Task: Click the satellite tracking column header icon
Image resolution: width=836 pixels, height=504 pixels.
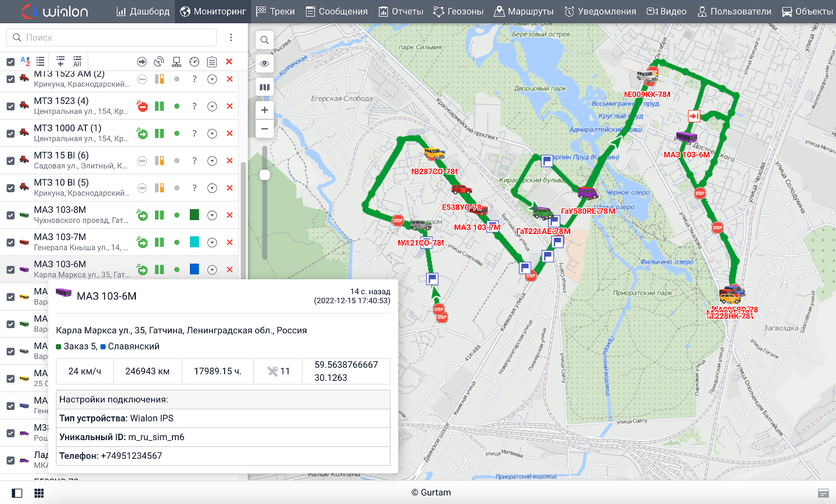Action: pyautogui.click(x=159, y=62)
